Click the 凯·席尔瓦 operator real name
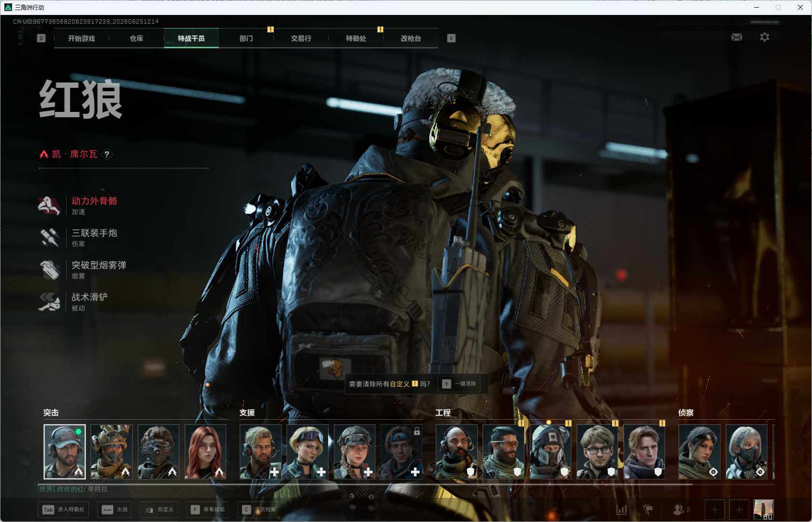The image size is (812, 522). [x=75, y=154]
